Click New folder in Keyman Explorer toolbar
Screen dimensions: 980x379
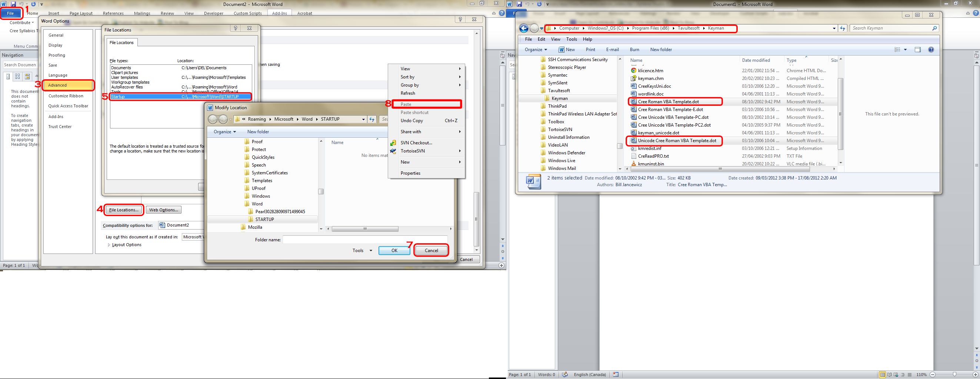click(661, 50)
